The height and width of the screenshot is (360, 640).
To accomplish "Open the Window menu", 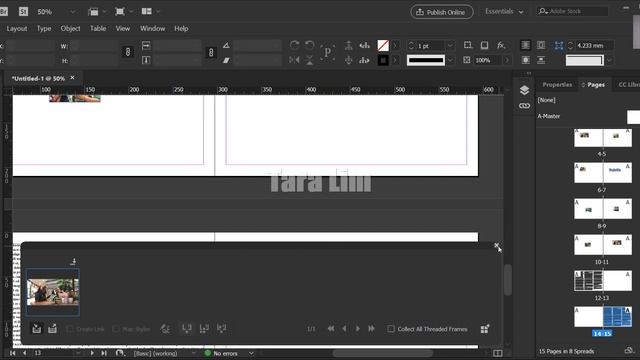I will [153, 29].
